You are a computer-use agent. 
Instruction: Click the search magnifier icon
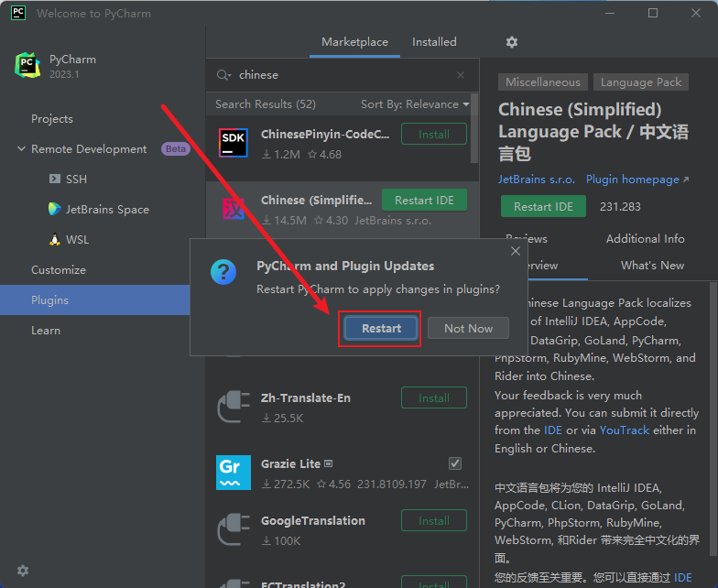[x=223, y=75]
